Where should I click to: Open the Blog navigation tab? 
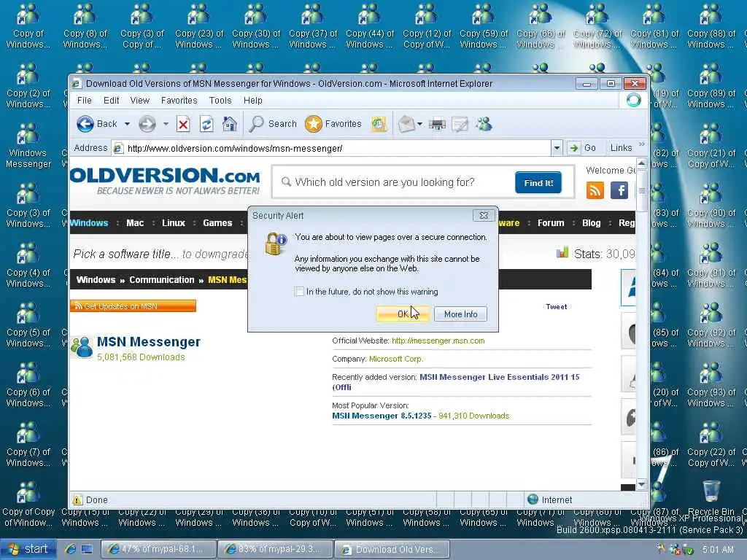(591, 223)
